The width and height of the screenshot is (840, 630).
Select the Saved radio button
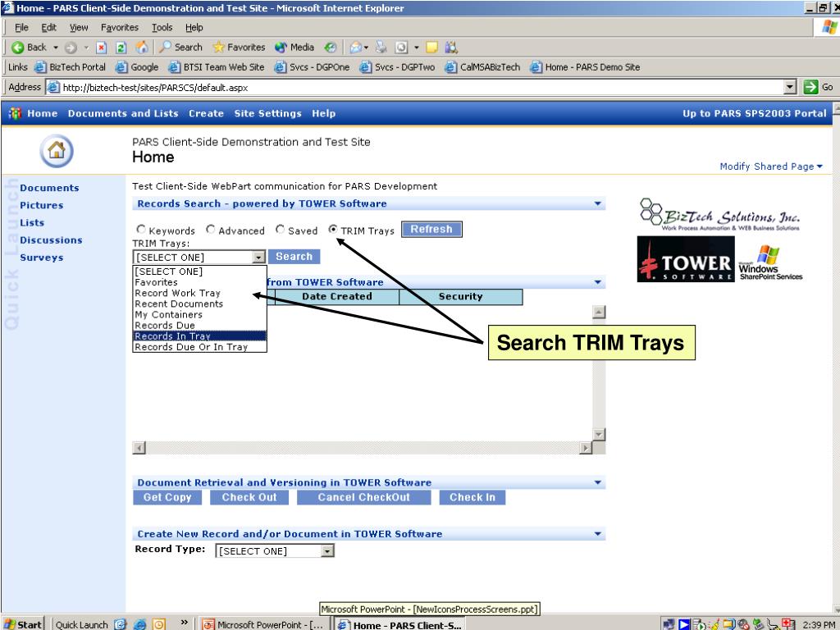(x=280, y=230)
